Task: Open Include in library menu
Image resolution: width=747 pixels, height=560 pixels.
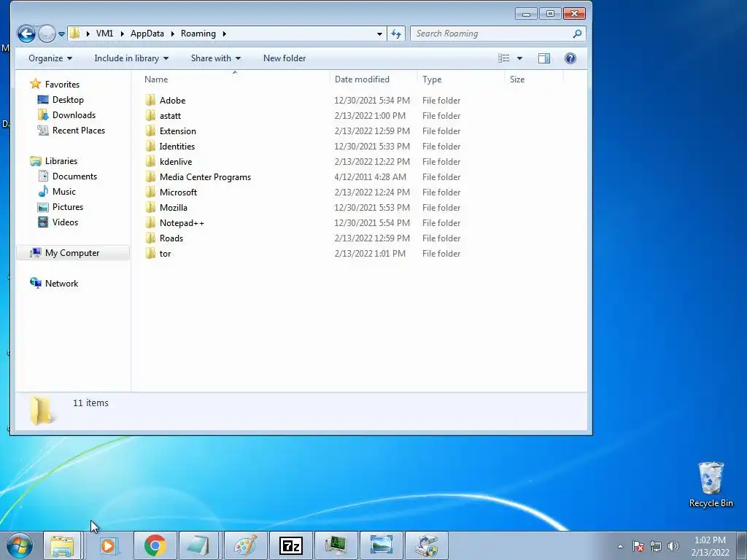Action: pyautogui.click(x=131, y=58)
